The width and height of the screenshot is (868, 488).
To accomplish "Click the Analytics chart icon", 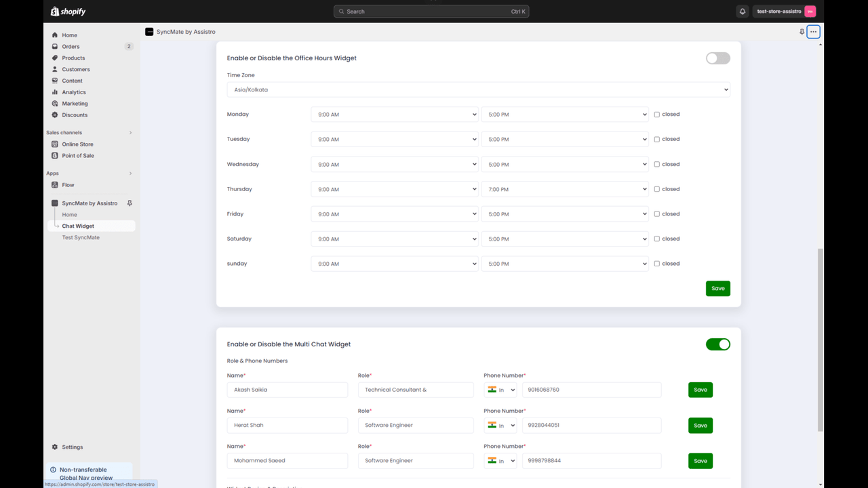I will tap(55, 92).
